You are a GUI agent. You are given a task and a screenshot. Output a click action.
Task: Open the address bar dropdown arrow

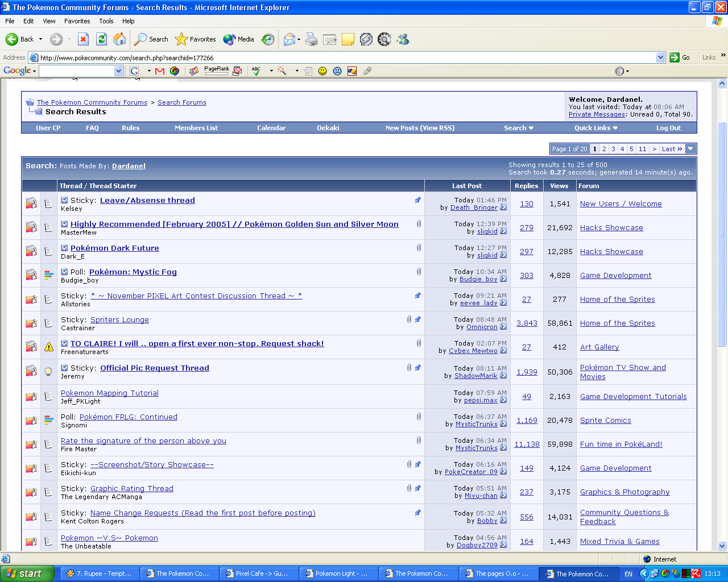coord(660,57)
